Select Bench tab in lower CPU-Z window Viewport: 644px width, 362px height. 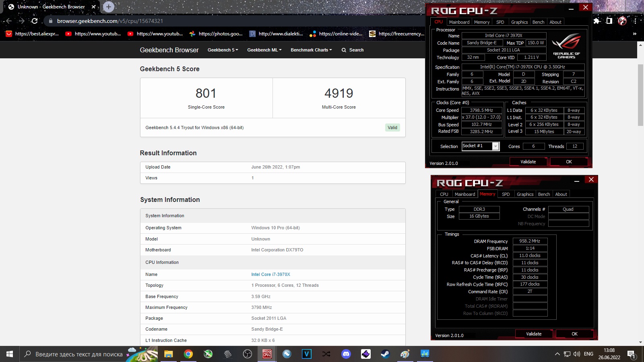(544, 194)
